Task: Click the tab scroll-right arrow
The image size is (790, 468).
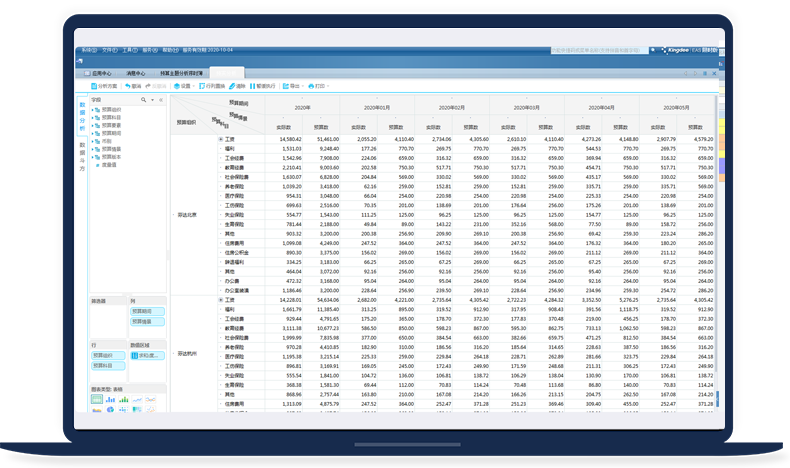Action: point(695,74)
